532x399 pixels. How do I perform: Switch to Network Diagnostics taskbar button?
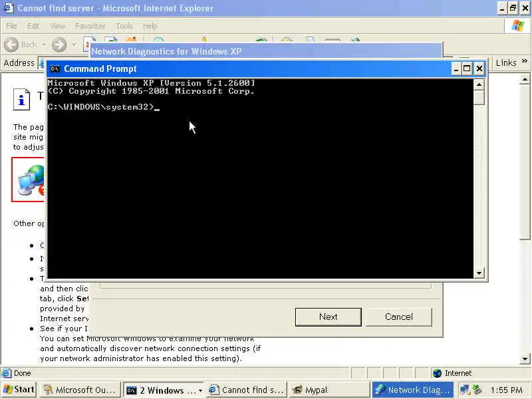(413, 390)
